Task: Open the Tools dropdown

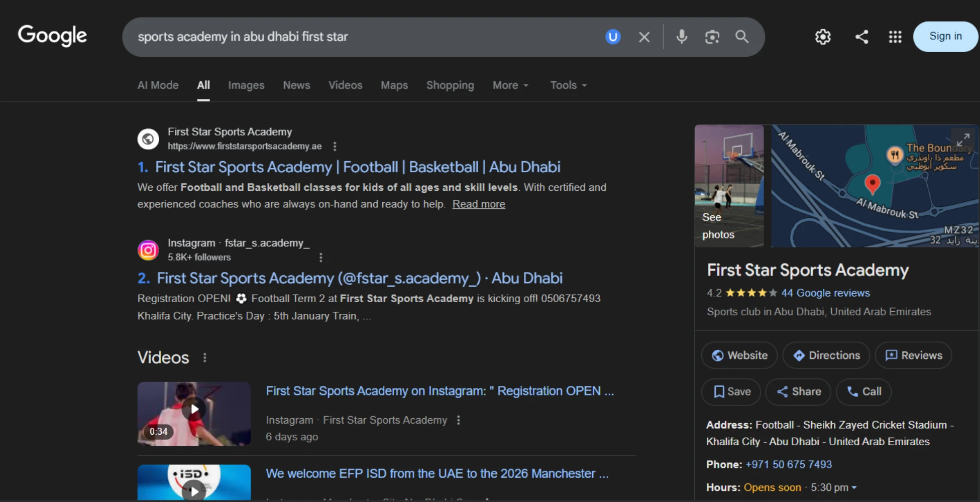Action: click(568, 85)
